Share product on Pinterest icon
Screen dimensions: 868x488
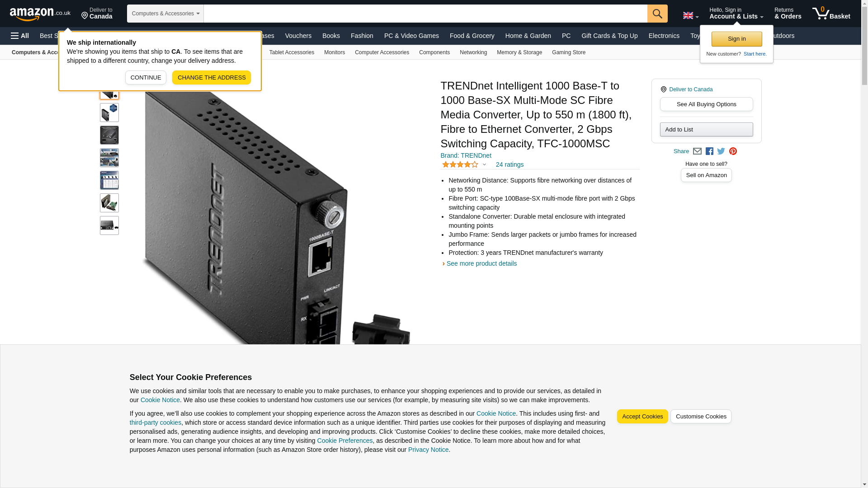[x=733, y=151]
